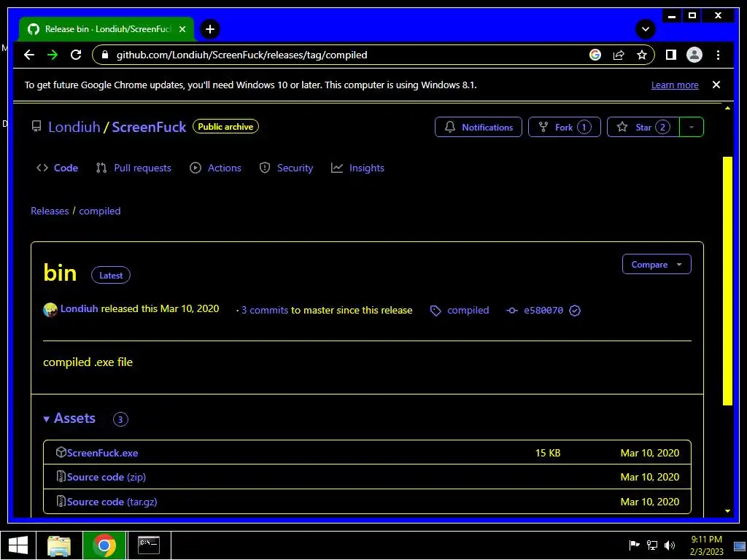Open the Chrome three-dot menu
747x560 pixels.
click(x=718, y=55)
